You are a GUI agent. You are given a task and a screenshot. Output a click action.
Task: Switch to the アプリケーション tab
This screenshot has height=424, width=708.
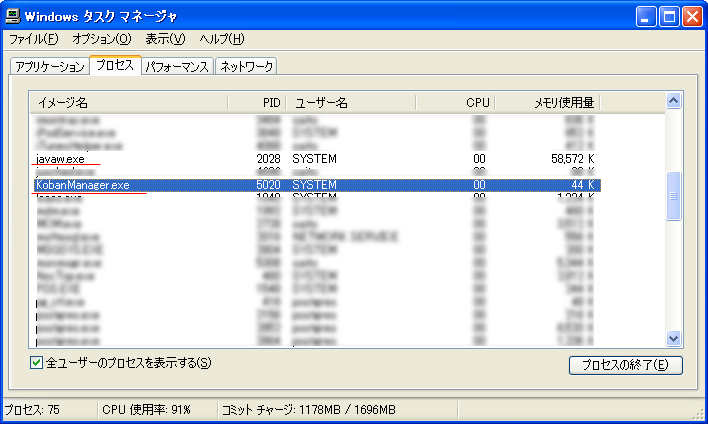click(50, 66)
